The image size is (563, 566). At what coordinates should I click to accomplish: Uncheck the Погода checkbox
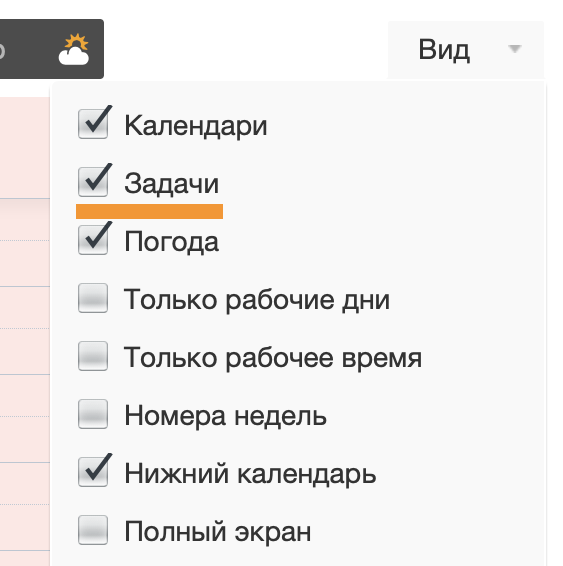coord(93,240)
